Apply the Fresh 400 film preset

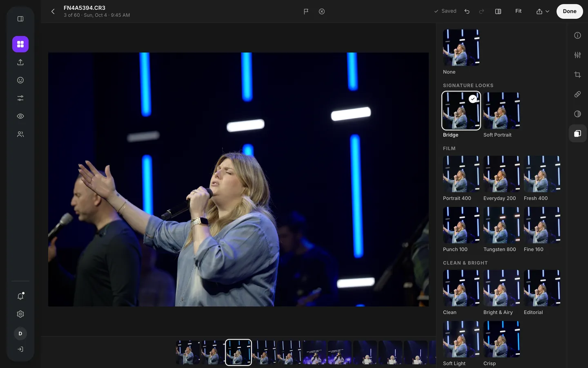coord(542,174)
